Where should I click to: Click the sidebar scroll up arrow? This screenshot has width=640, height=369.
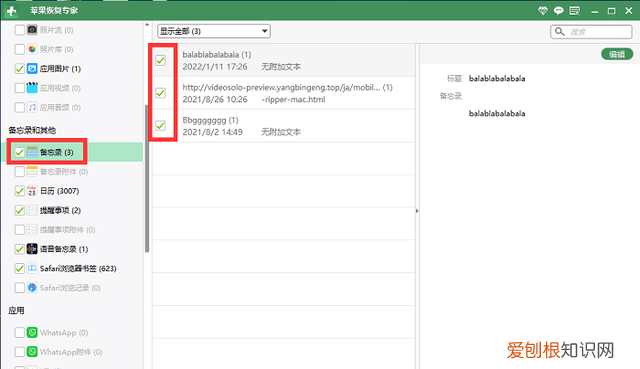147,25
